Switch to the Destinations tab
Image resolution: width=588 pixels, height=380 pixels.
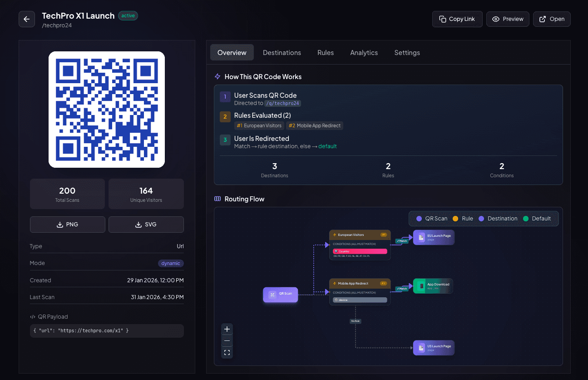click(x=282, y=52)
